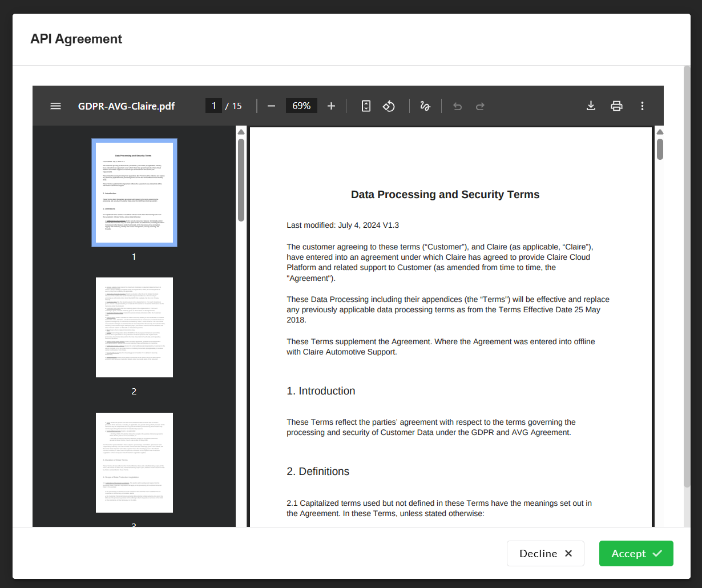Jump to page 3 thumbnail
Viewport: 702px width, 588px height.
tap(134, 462)
